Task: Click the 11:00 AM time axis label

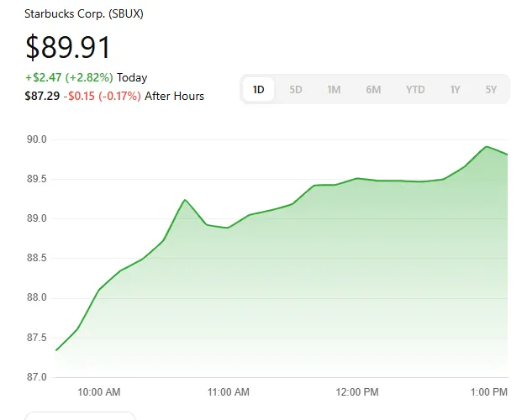Action: (228, 392)
